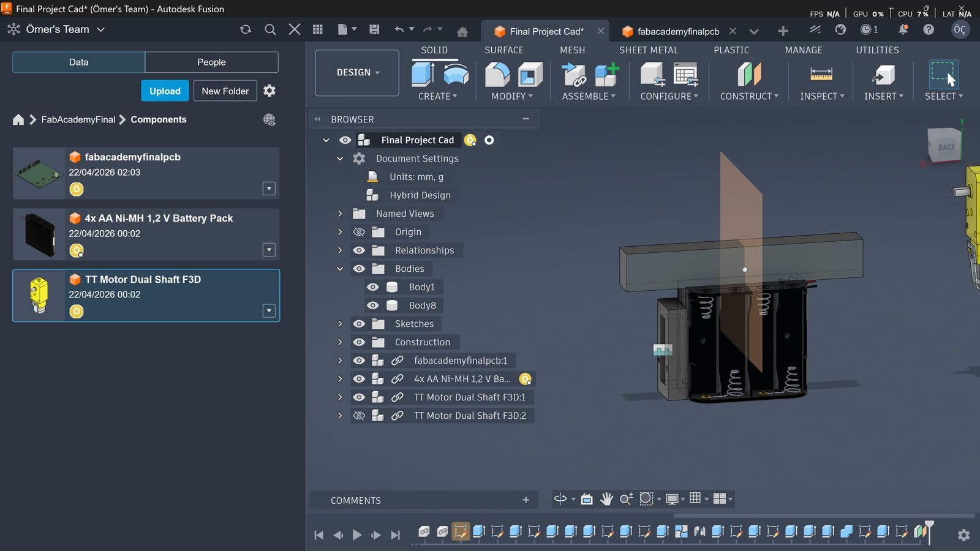Click the Upload button
Image resolution: width=980 pixels, height=551 pixels.
coord(165,91)
